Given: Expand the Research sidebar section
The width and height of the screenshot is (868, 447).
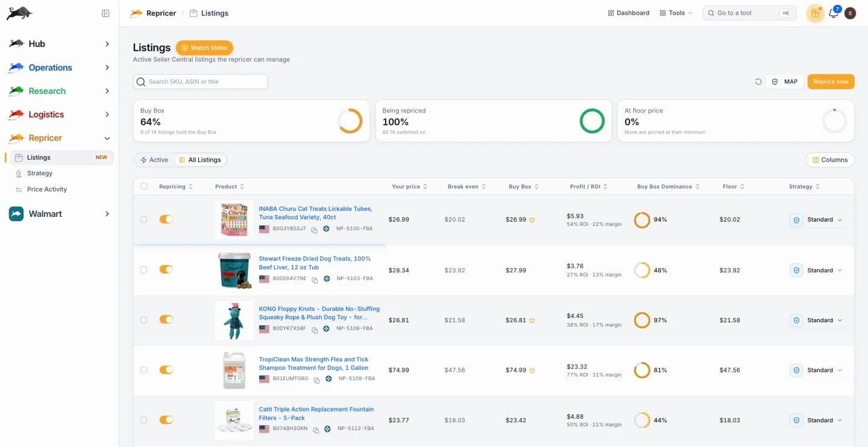Looking at the screenshot, I should (x=59, y=91).
